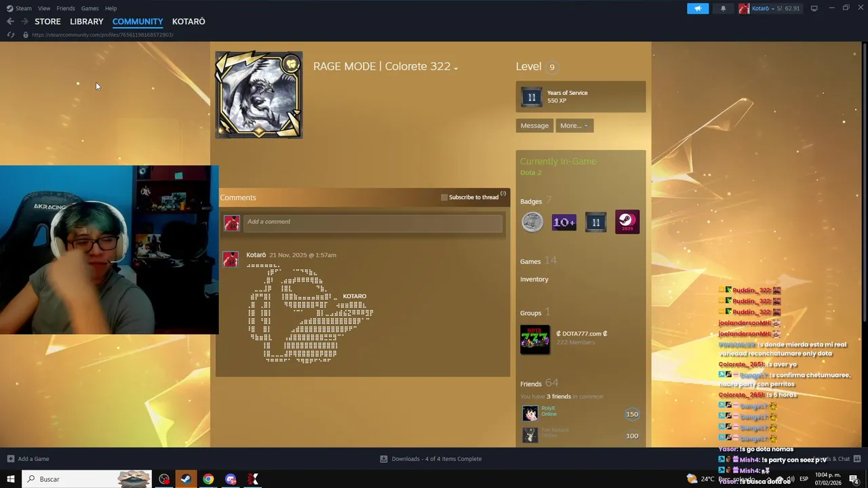The image size is (868, 488).
Task: Open the View menu
Action: click(x=44, y=8)
